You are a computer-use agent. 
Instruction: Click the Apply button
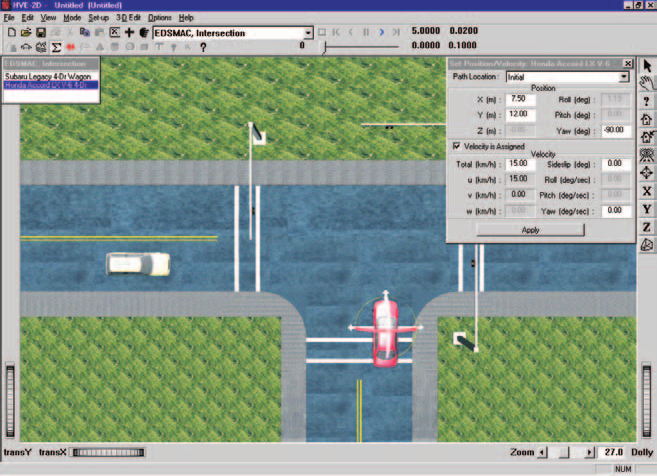click(x=530, y=230)
